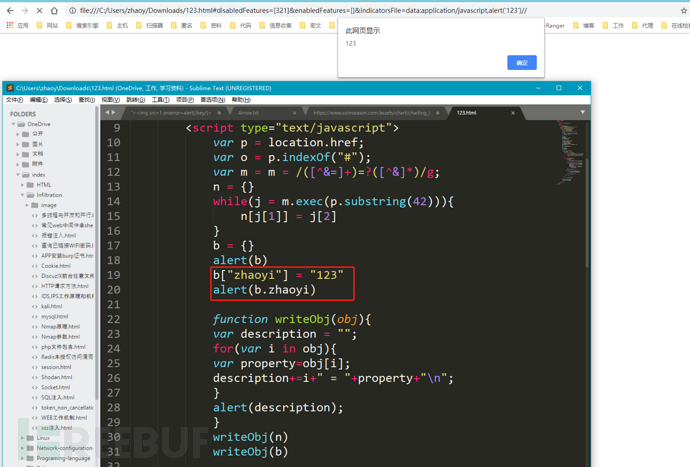Click the unsaved dot on the img src tab
This screenshot has width=690, height=467.
(219, 113)
